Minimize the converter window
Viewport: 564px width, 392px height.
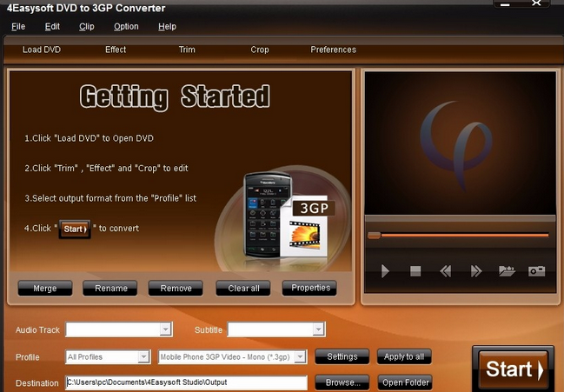pos(505,4)
